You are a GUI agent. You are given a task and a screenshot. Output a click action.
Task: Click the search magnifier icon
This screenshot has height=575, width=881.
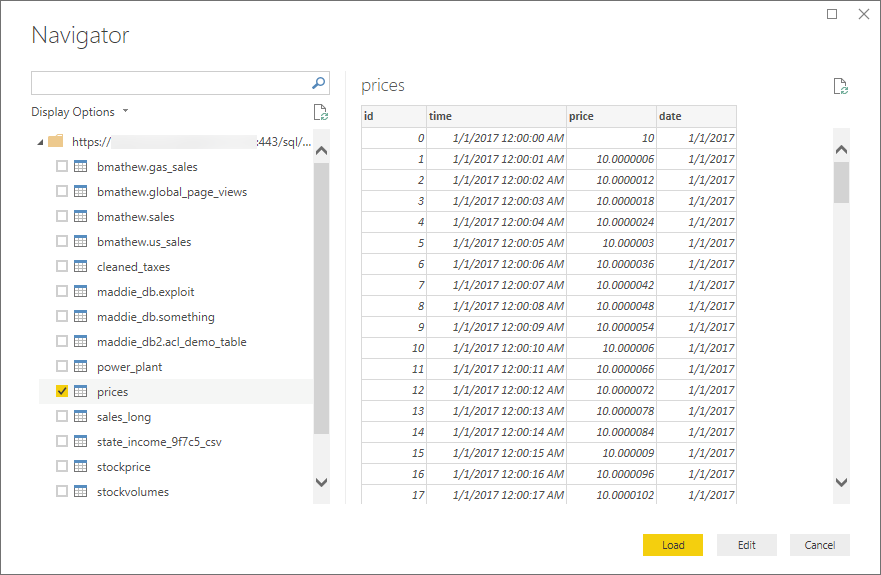(319, 83)
